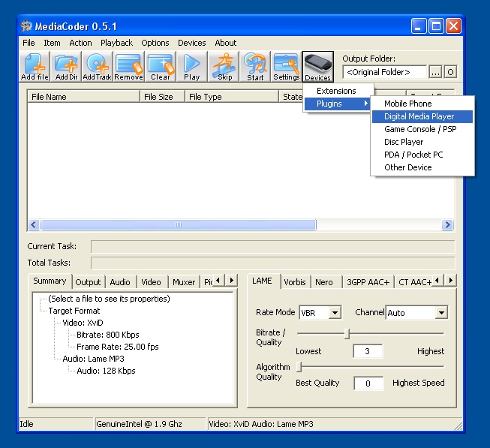The height and width of the screenshot is (448, 490).
Task: Click the O button beside output folder
Action: click(x=450, y=72)
